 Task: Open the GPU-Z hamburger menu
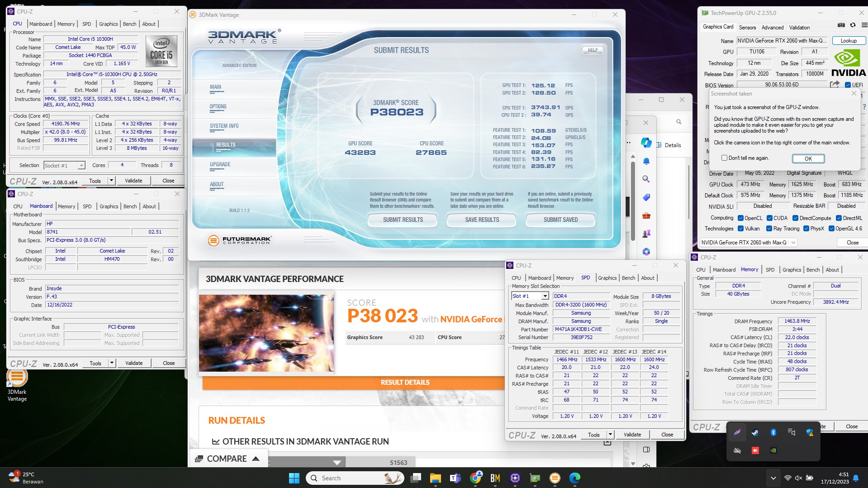pos(864,25)
